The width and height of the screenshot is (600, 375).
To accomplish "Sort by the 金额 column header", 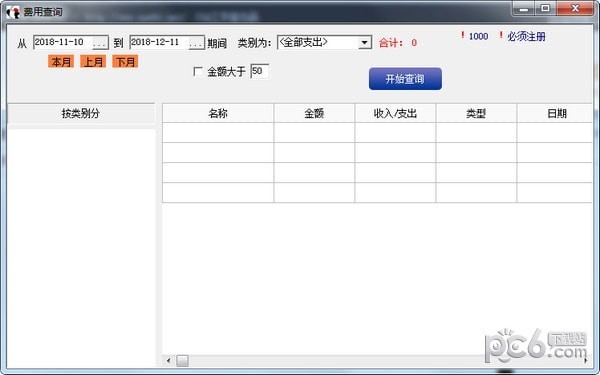I will coord(314,113).
